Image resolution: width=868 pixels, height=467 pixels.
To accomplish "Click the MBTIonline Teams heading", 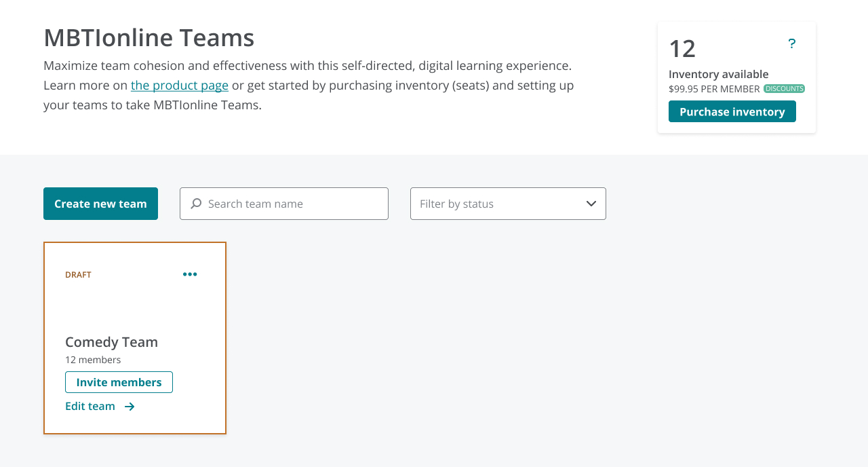I will [149, 37].
